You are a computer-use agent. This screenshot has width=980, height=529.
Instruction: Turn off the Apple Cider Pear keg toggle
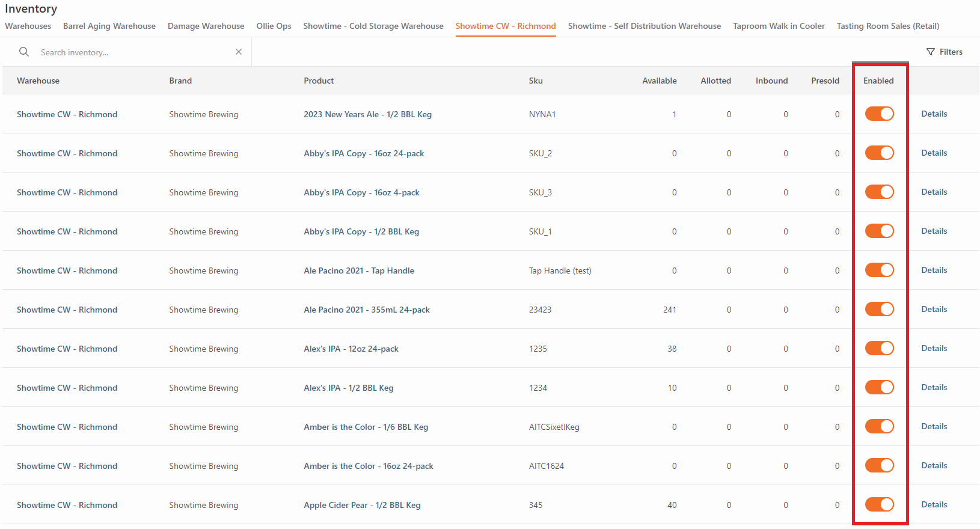click(879, 504)
